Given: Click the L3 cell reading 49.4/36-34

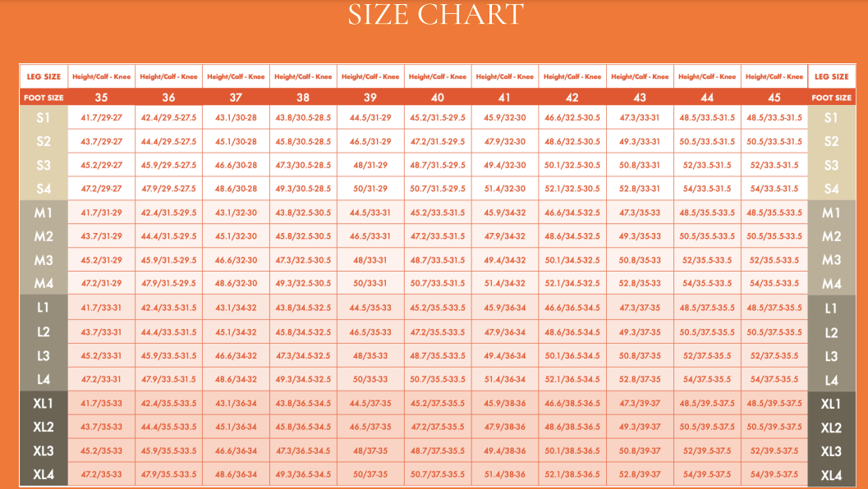Looking at the screenshot, I should click(505, 356).
